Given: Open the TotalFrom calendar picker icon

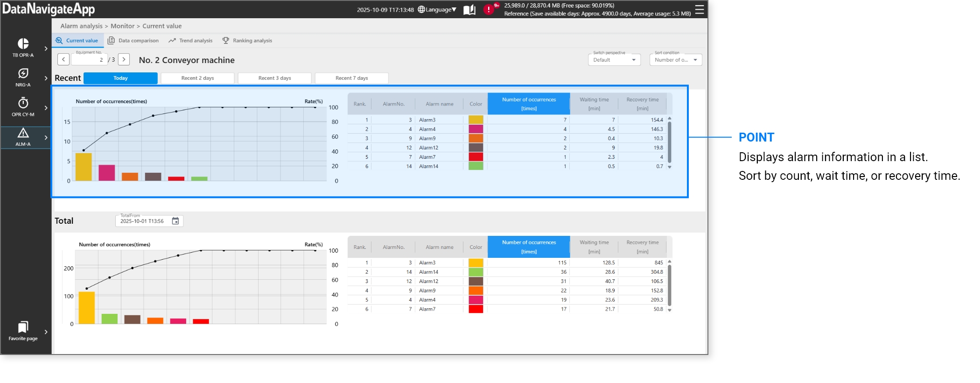Looking at the screenshot, I should point(175,221).
